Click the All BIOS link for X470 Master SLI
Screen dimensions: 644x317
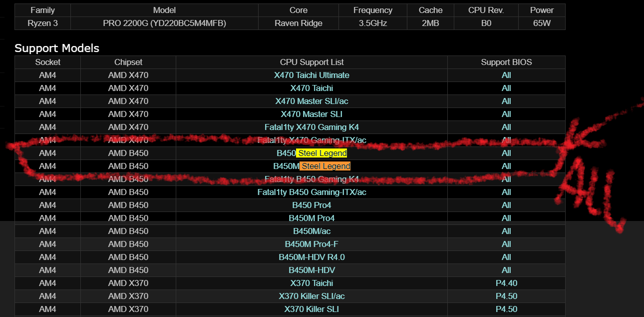pos(506,114)
